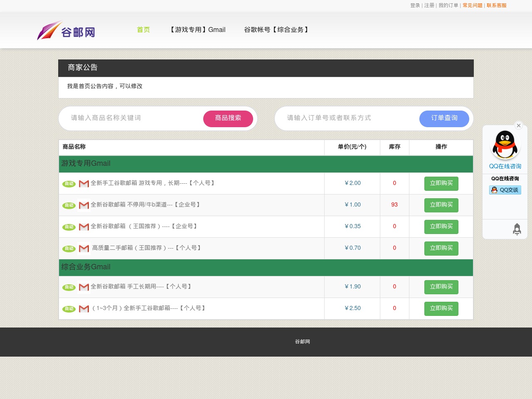Open product 全新谷歌邮箱 手工长期用

point(142,286)
